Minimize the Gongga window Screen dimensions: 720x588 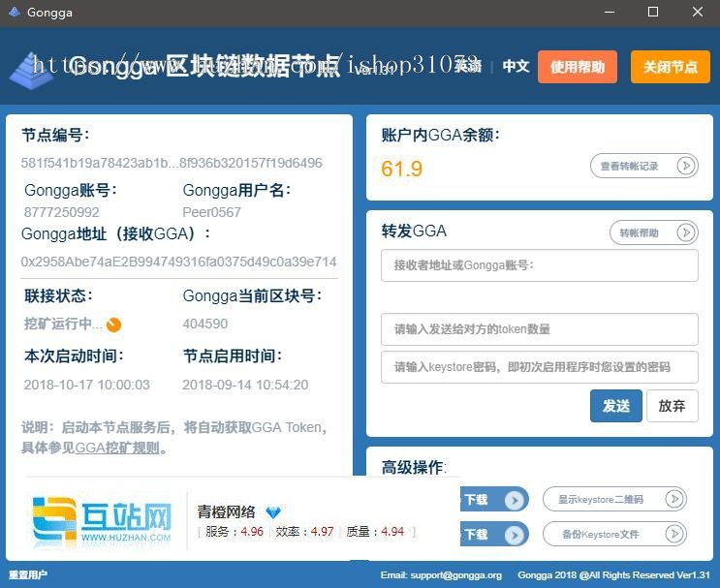[x=610, y=13]
